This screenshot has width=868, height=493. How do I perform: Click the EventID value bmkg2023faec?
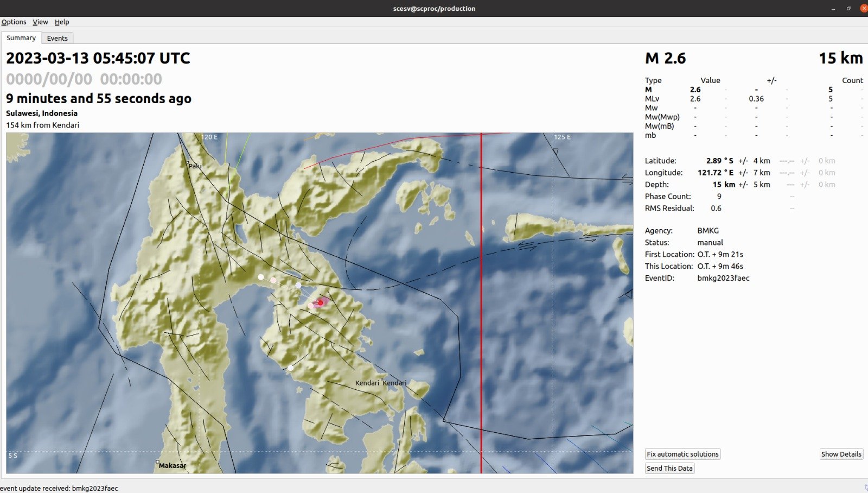723,278
